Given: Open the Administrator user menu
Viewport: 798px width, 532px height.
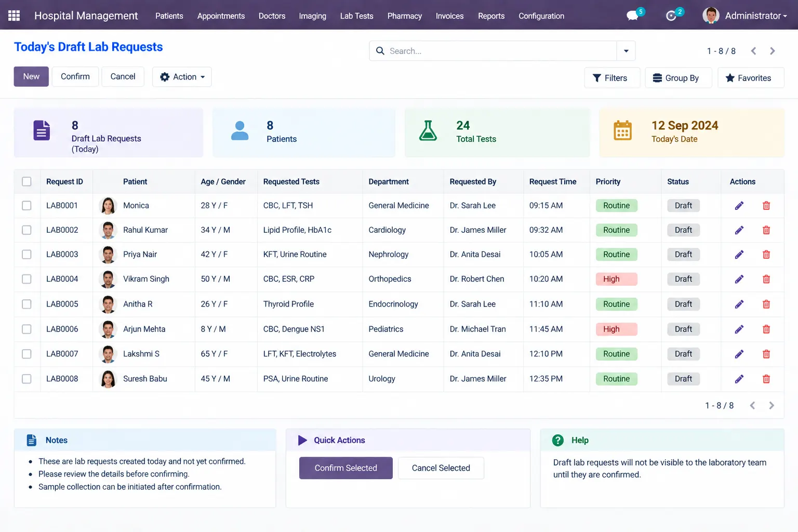Looking at the screenshot, I should tap(745, 16).
